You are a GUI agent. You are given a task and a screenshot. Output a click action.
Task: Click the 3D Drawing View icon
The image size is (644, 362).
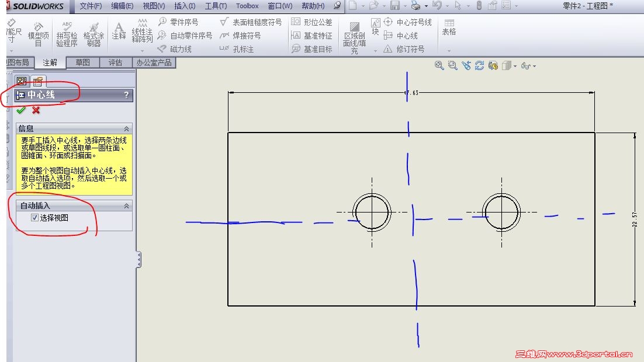tap(493, 65)
